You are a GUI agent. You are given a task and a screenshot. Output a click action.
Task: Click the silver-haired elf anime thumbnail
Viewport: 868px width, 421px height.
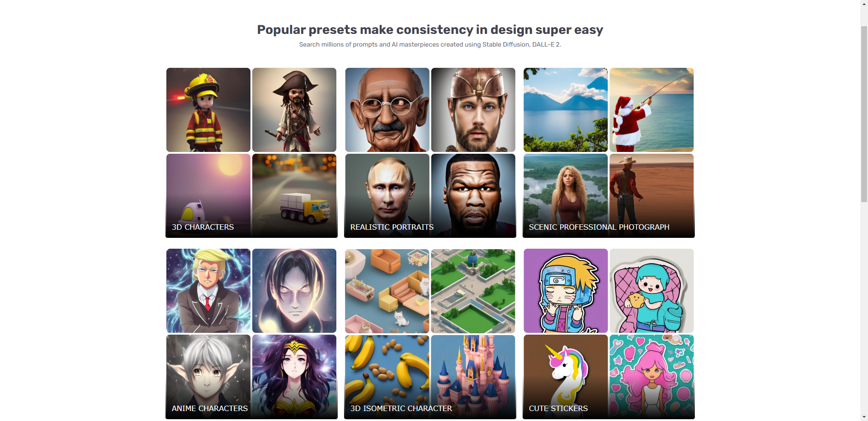coord(208,377)
